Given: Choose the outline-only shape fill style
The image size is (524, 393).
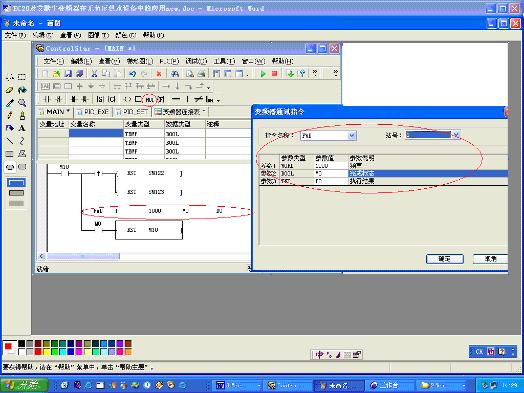Looking at the screenshot, I should pyautogui.click(x=16, y=183).
